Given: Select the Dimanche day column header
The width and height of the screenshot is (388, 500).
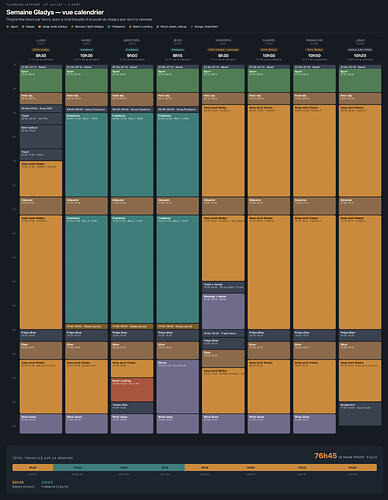Looking at the screenshot, I should 314,40.
